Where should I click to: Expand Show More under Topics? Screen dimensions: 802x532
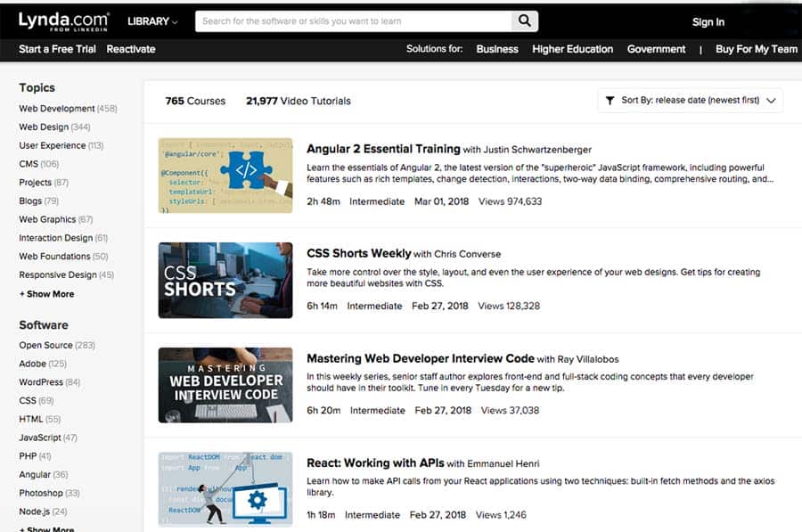point(45,293)
